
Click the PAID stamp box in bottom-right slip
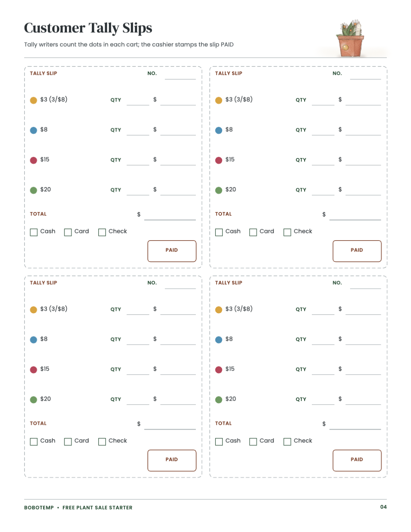point(357,460)
